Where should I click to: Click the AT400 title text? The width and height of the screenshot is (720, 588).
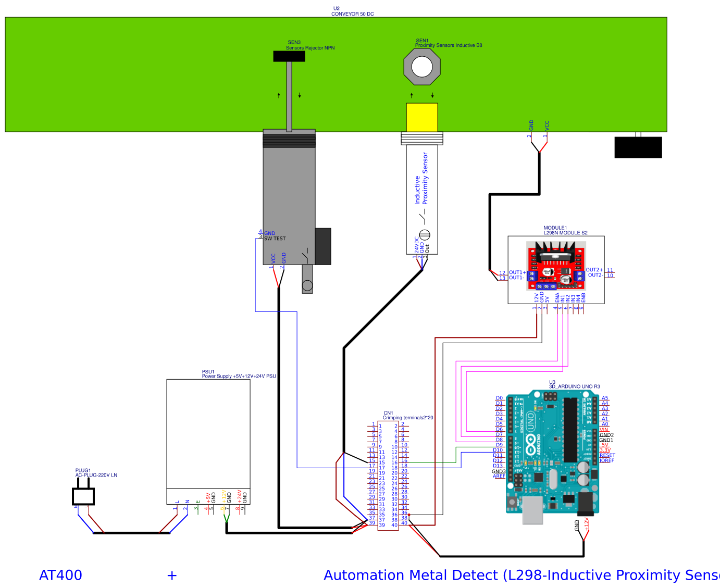point(60,576)
